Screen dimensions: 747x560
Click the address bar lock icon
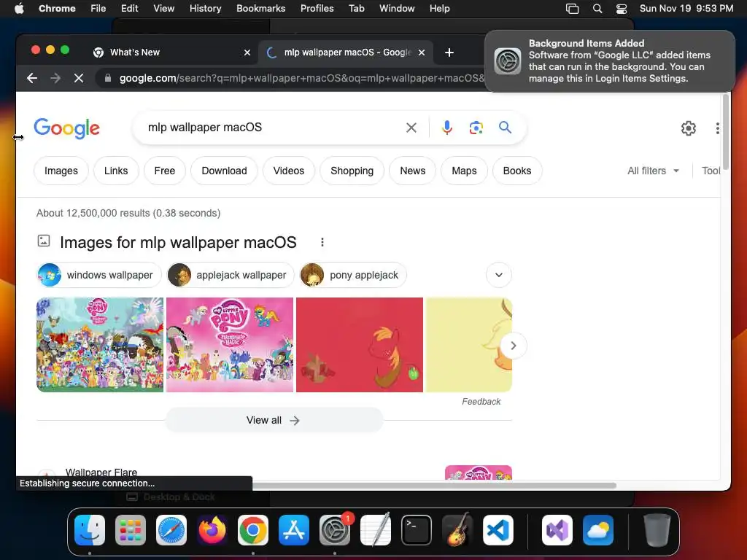[x=108, y=78]
